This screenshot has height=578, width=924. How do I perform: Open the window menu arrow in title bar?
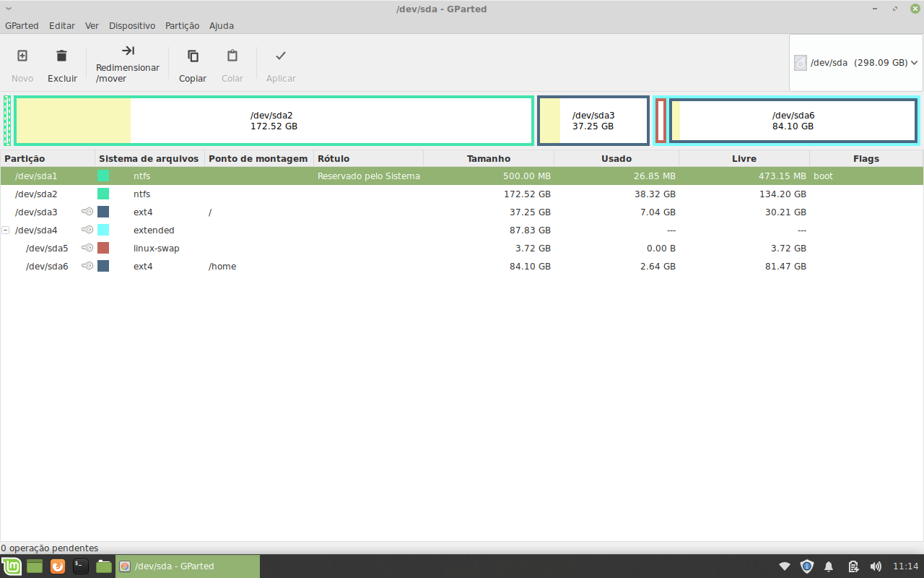(x=9, y=9)
